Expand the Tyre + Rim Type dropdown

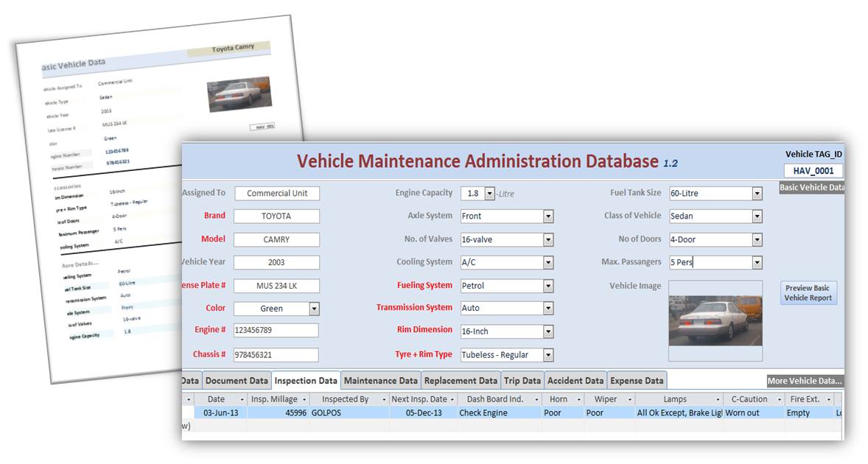click(x=548, y=355)
